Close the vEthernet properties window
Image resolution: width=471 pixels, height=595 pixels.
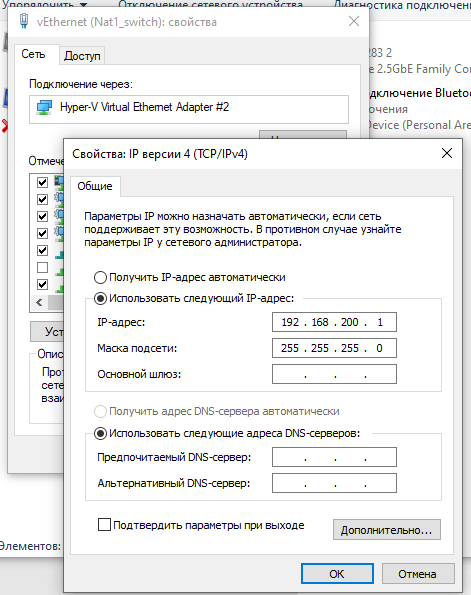pyautogui.click(x=354, y=21)
